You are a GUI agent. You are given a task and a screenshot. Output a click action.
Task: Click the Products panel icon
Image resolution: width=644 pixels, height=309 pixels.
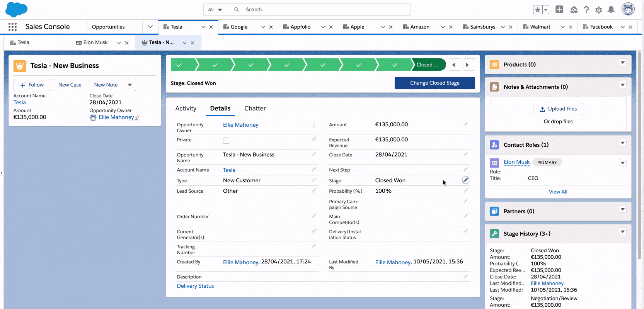494,65
